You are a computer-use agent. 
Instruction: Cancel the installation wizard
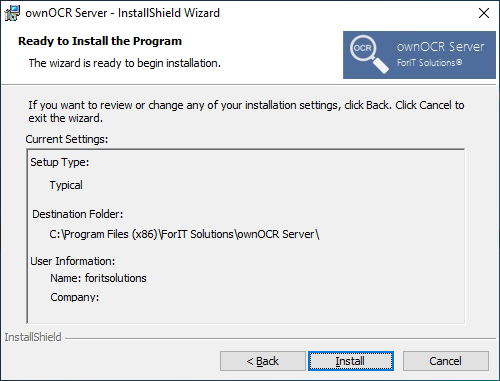click(446, 361)
